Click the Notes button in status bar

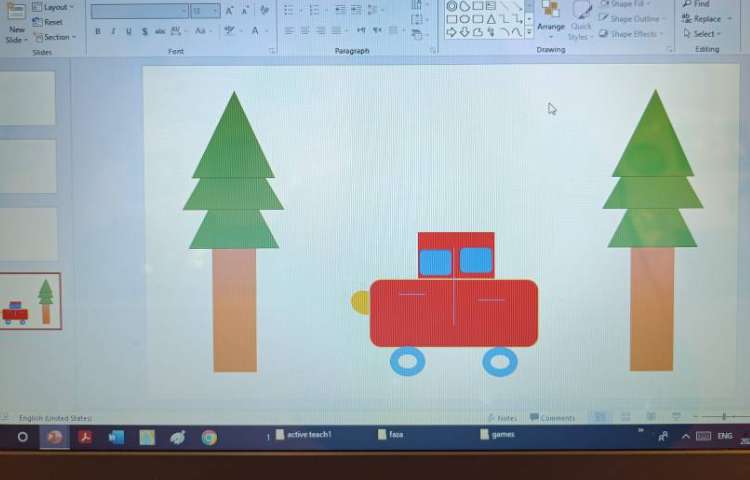pyautogui.click(x=503, y=418)
